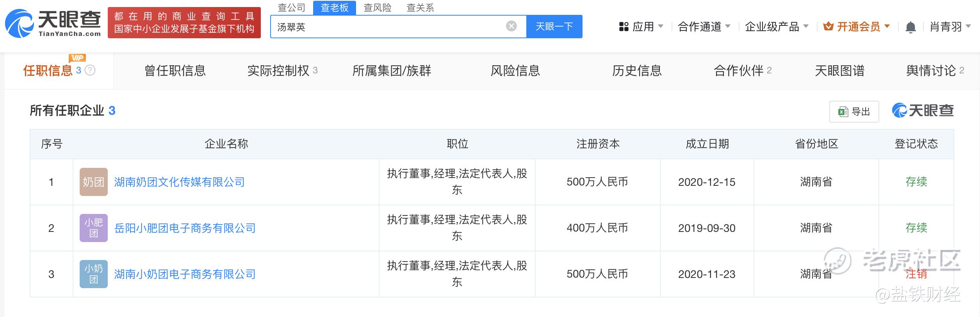Click the TianYanCha logo in header
This screenshot has height=317, width=980.
point(53,23)
